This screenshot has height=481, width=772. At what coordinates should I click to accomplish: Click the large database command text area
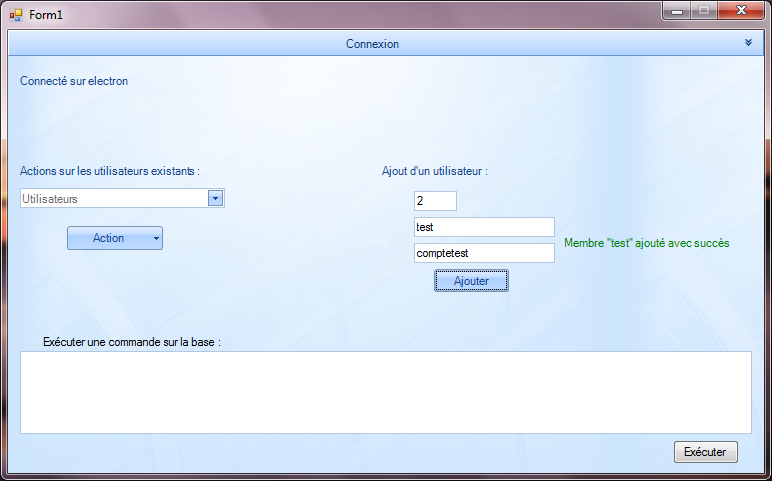point(385,392)
